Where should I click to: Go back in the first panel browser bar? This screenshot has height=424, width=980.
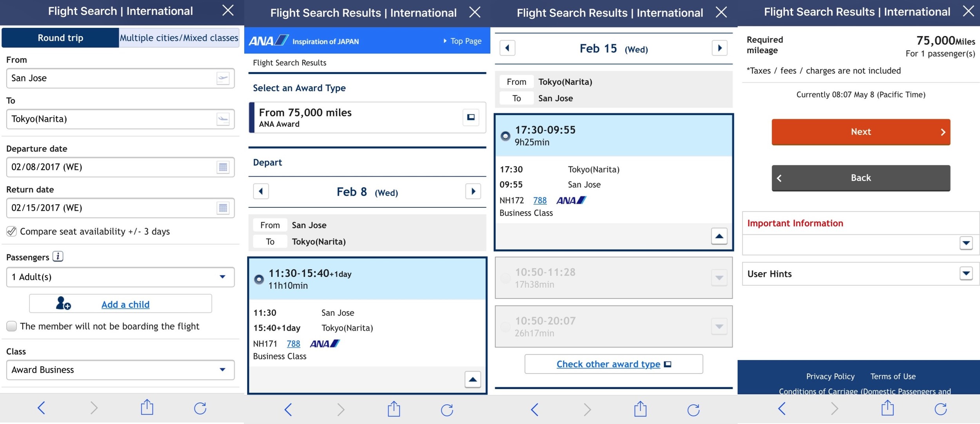(x=41, y=408)
